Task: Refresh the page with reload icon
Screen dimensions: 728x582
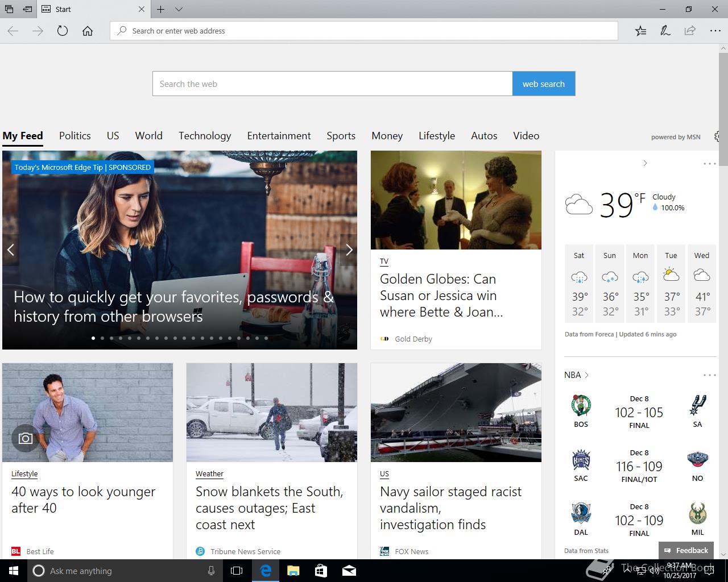Action: 63,31
